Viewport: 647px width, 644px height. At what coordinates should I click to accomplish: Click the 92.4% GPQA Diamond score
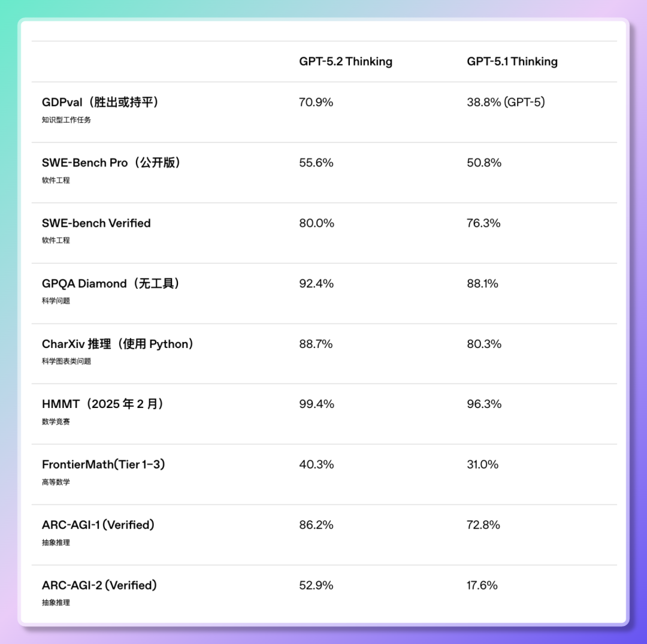coord(316,283)
